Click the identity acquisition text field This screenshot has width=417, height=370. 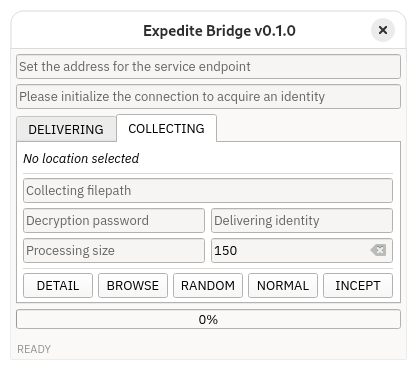click(x=208, y=97)
